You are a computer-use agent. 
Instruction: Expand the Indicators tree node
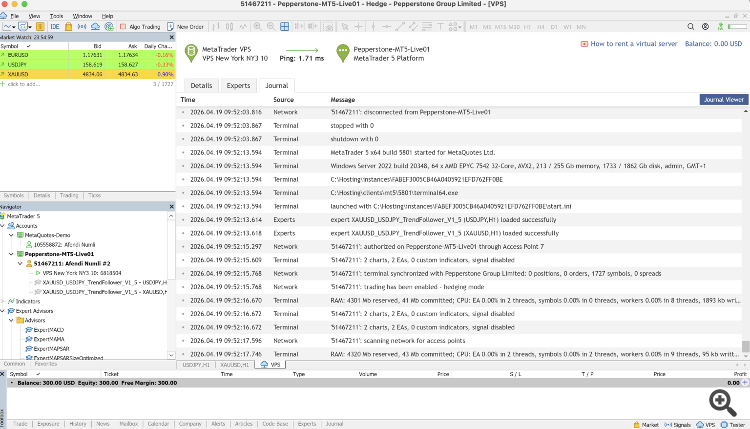click(2, 301)
